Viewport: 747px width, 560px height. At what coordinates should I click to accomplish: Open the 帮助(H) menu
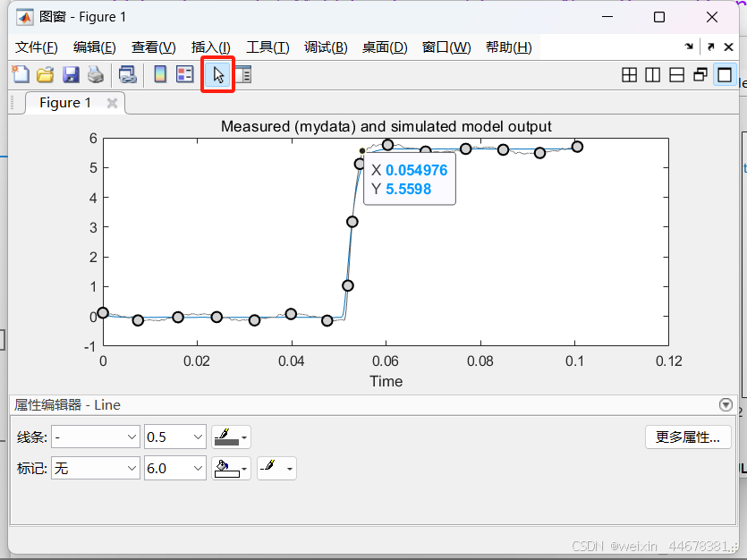coord(509,47)
